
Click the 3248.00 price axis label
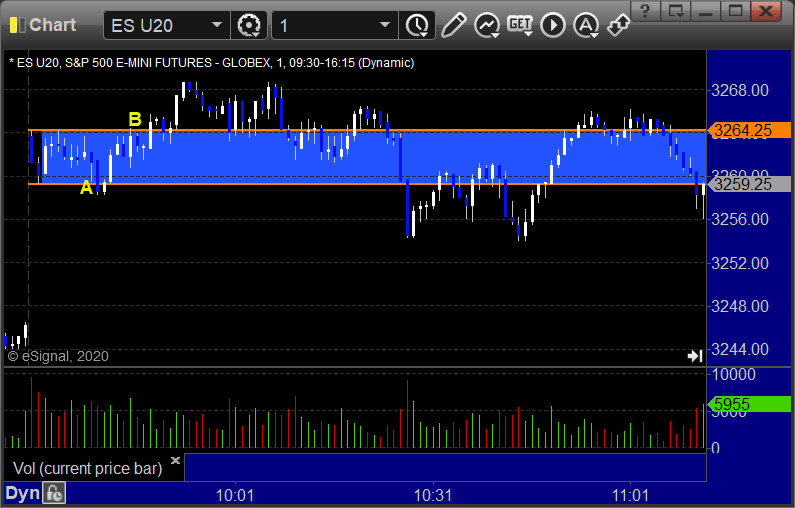point(740,306)
